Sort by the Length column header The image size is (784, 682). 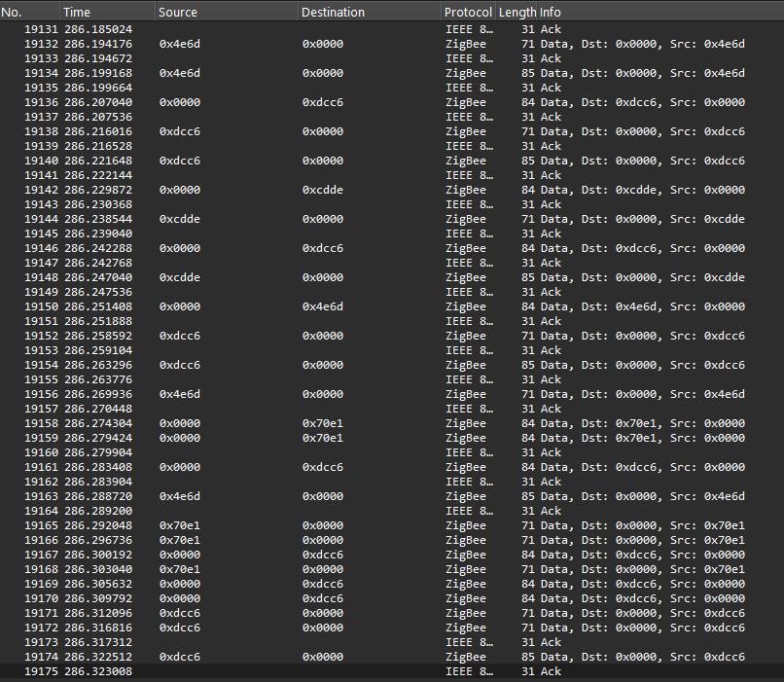click(517, 12)
